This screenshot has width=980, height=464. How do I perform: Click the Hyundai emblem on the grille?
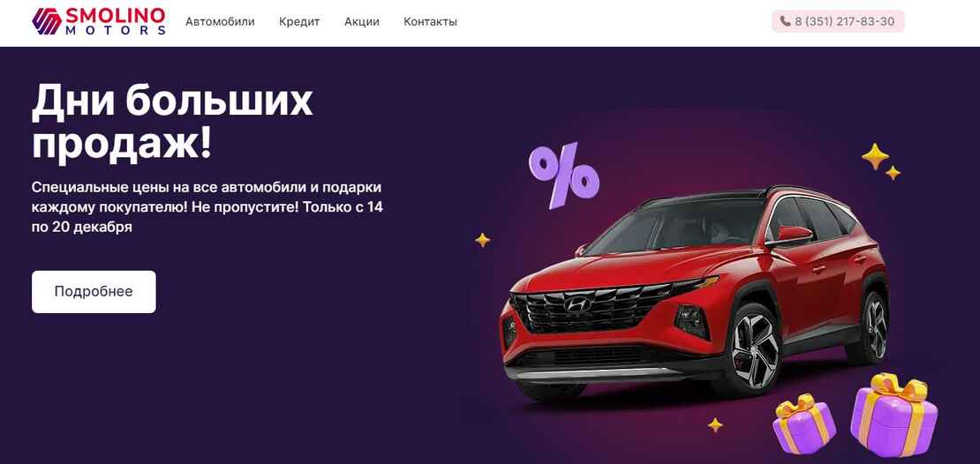point(577,304)
